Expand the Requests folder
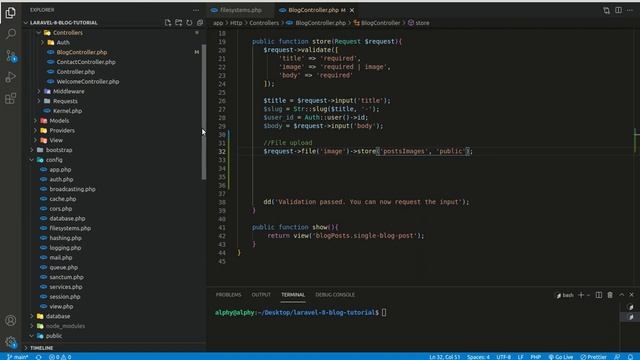This screenshot has width=640, height=360. coord(65,101)
